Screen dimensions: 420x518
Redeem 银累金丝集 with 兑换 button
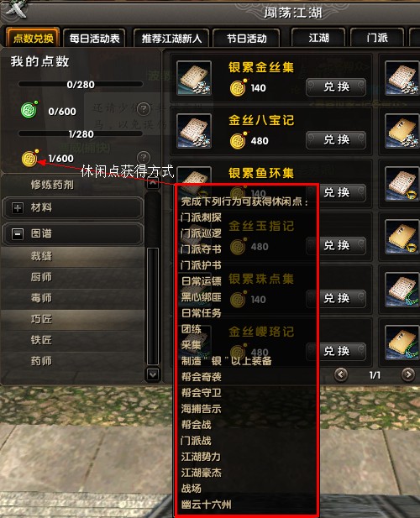336,87
